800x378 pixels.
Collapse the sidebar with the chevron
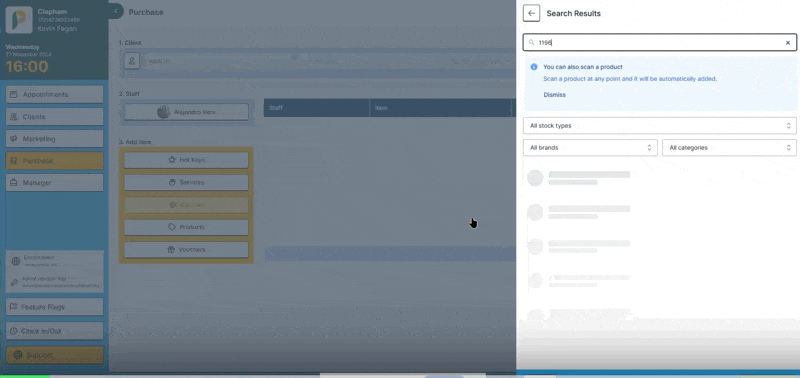(x=116, y=11)
